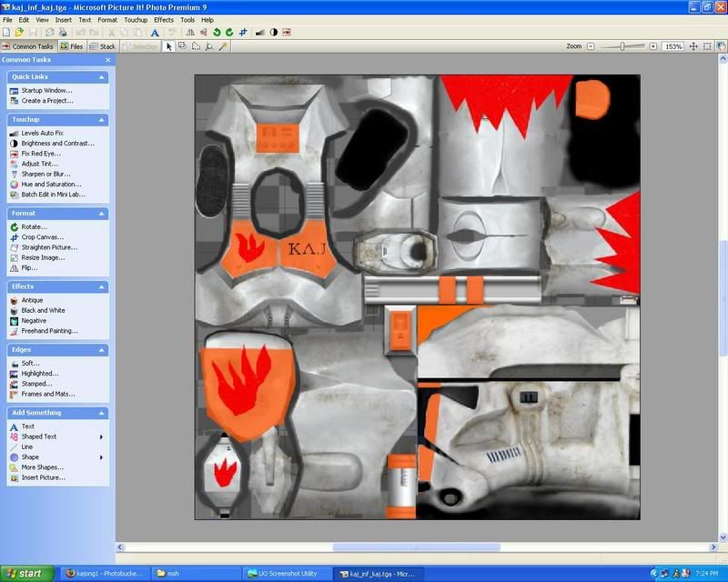Click Insert Picture task
Viewport: 728px width, 582px height.
click(x=43, y=477)
